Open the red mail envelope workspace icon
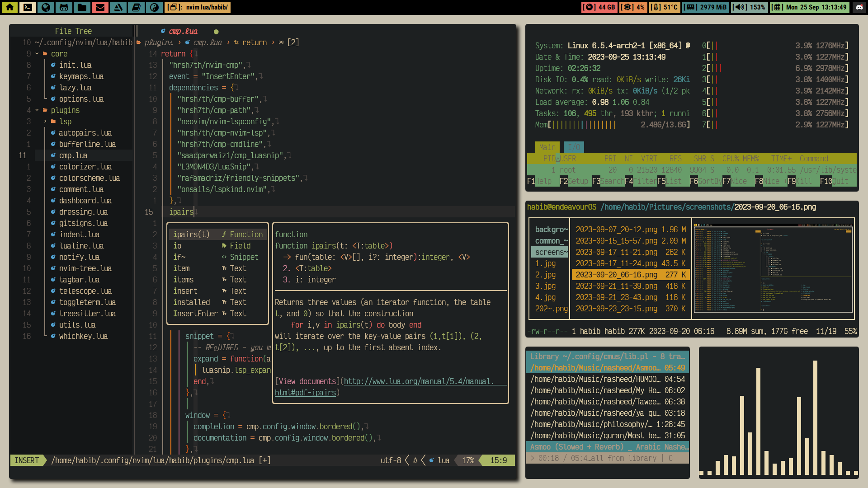This screenshot has height=488, width=868. 100,7
